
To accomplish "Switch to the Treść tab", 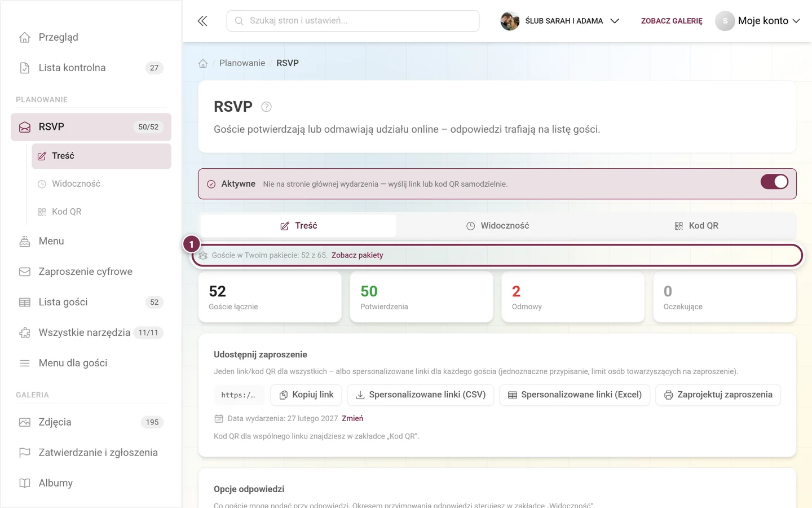I will [x=298, y=226].
